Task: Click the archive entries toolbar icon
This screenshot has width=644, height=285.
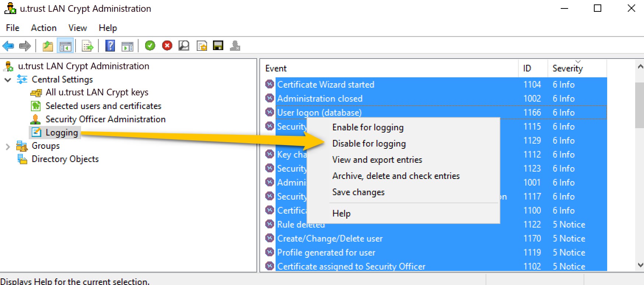Action: tap(202, 46)
